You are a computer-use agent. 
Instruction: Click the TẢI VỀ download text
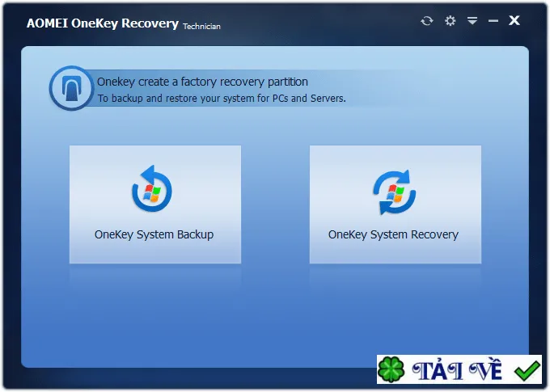(x=458, y=370)
